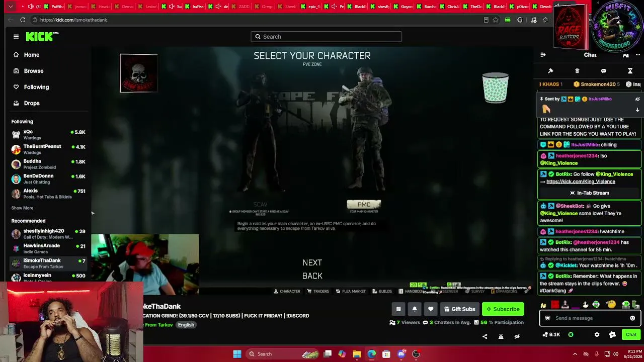Open the Kick hamburger sidebar menu
Image resolution: width=644 pixels, height=362 pixels.
tap(16, 37)
